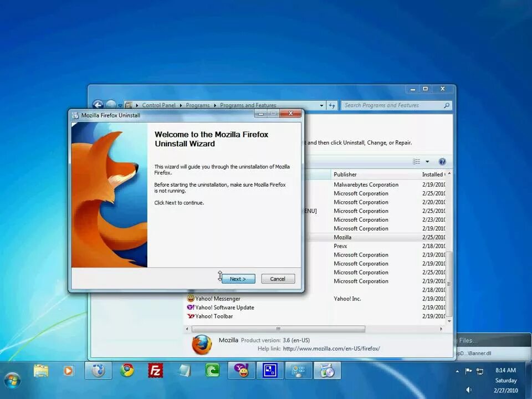Open the address bar history dropdown arrow
Viewport: 532px width, 399px height.
point(321,105)
